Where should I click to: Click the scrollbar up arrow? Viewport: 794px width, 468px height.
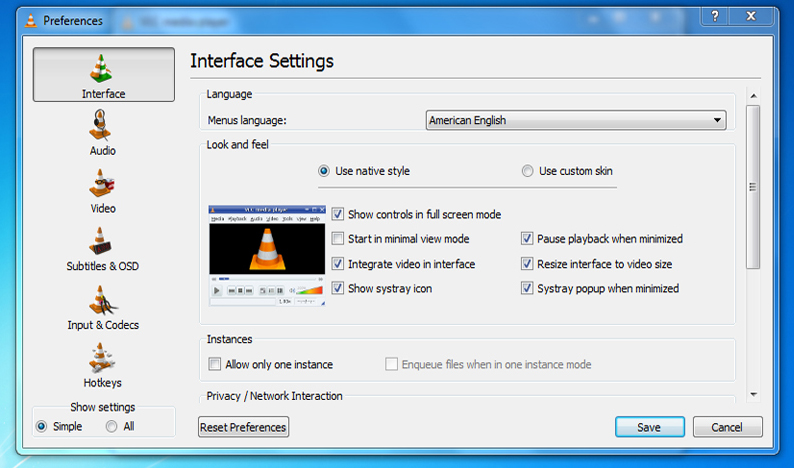point(753,94)
